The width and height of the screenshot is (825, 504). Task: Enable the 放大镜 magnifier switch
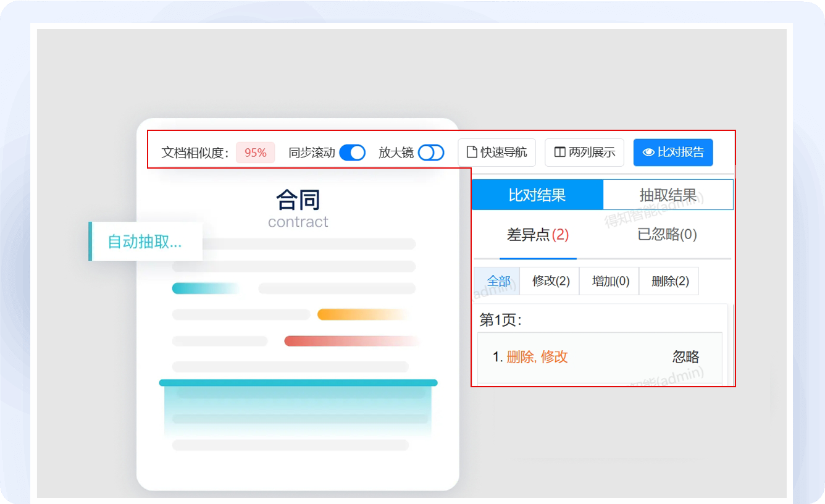[430, 153]
